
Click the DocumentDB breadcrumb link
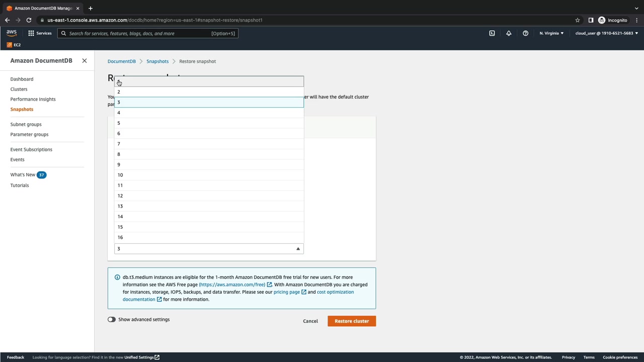click(x=122, y=61)
